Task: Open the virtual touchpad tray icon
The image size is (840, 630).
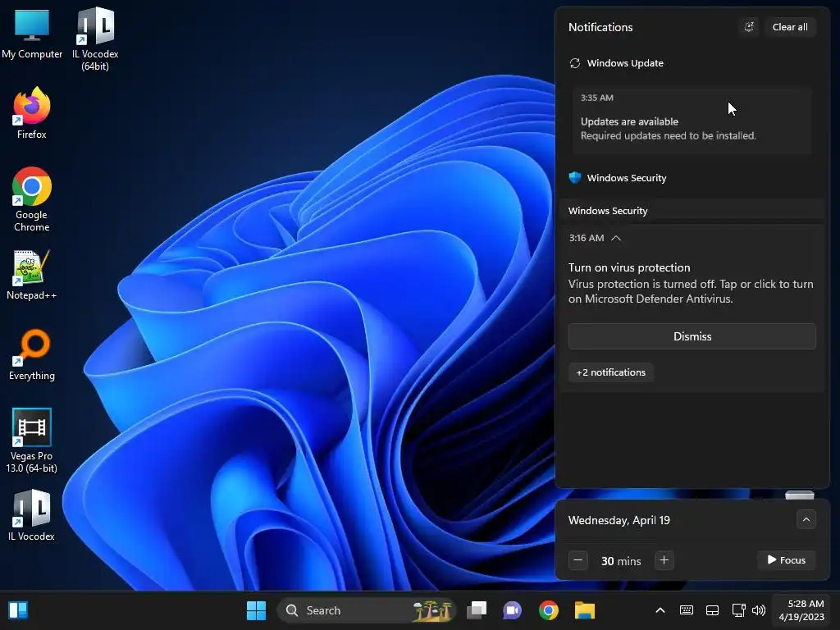Action: (x=713, y=610)
